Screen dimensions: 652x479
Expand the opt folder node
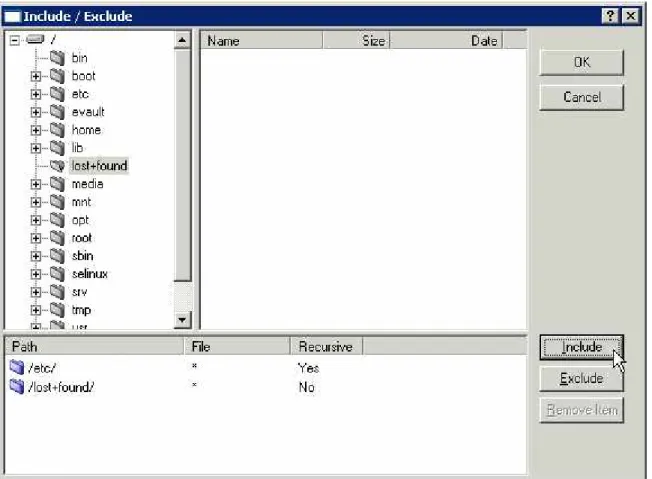36,220
